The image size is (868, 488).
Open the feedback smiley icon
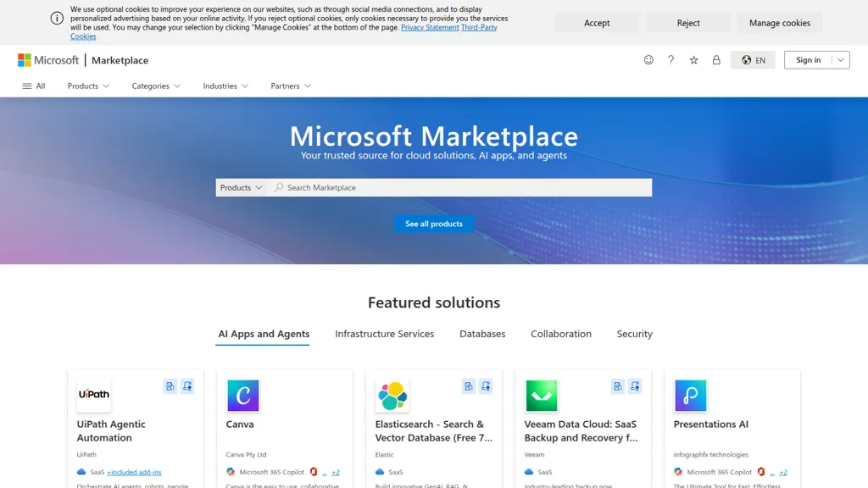pyautogui.click(x=648, y=60)
